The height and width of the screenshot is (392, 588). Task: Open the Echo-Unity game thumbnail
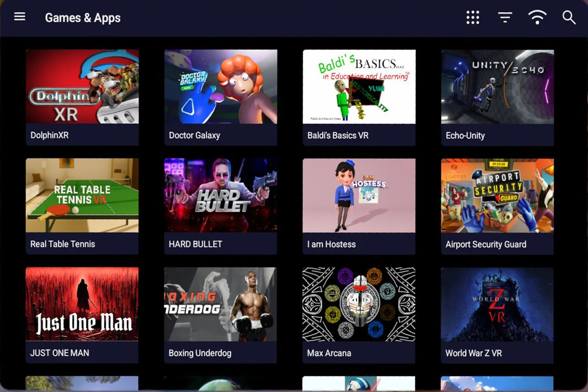(x=497, y=87)
